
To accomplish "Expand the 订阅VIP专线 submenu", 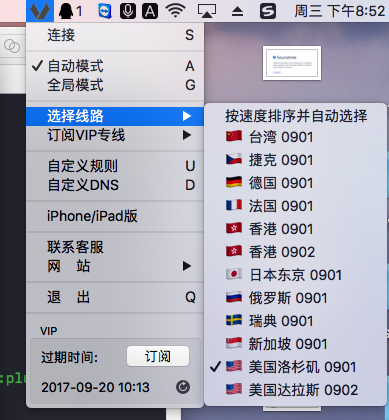I will pos(115,135).
